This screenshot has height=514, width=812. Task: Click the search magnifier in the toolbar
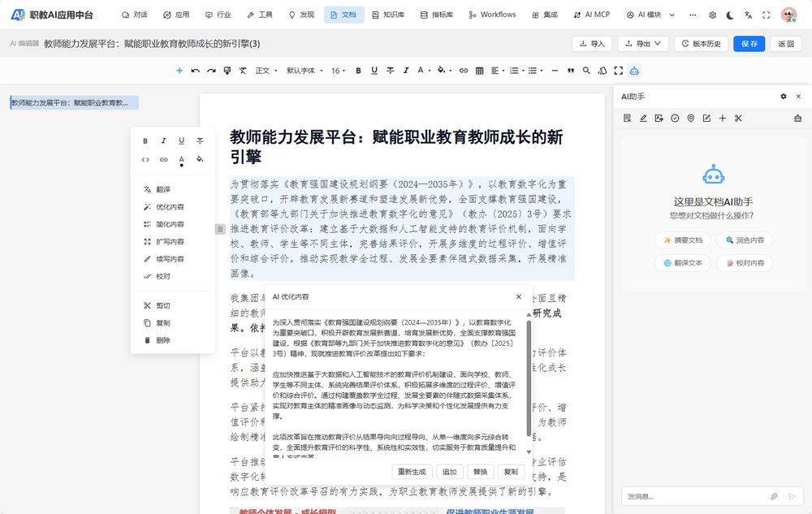586,71
